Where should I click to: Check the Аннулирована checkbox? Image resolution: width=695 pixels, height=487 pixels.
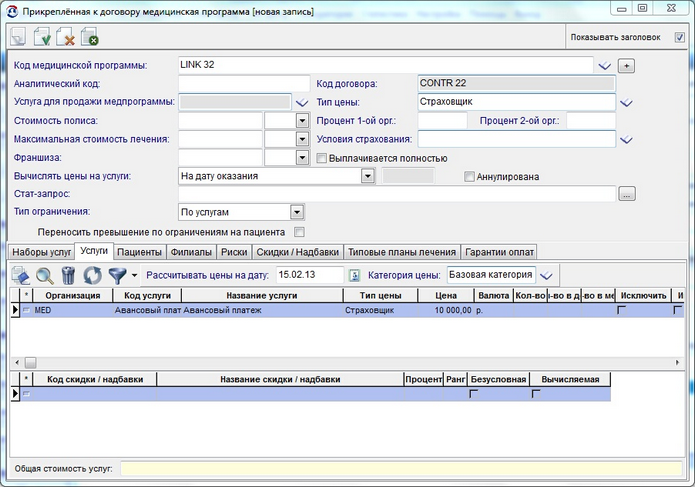tap(469, 177)
